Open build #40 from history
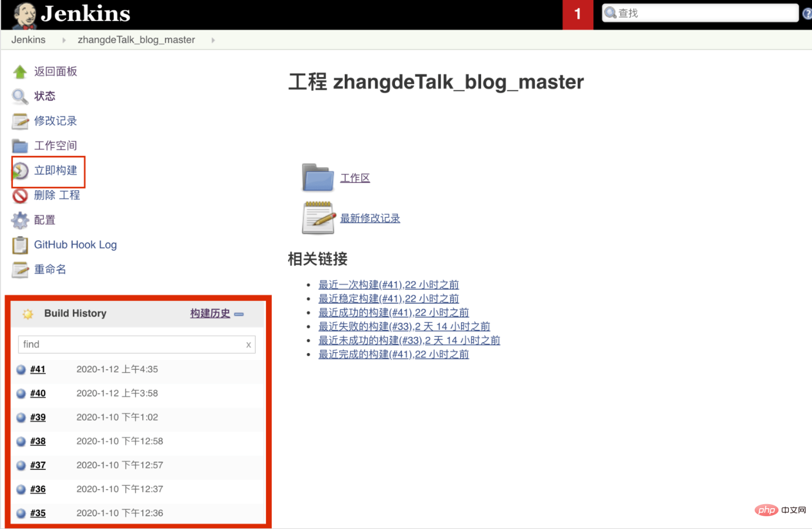Viewport: 812px width, 529px height. (38, 394)
